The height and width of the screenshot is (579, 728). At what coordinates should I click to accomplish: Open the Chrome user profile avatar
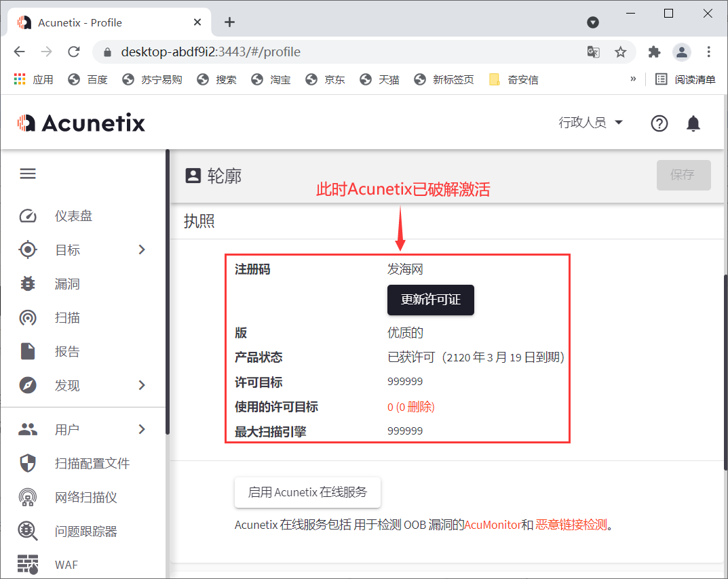pos(682,52)
